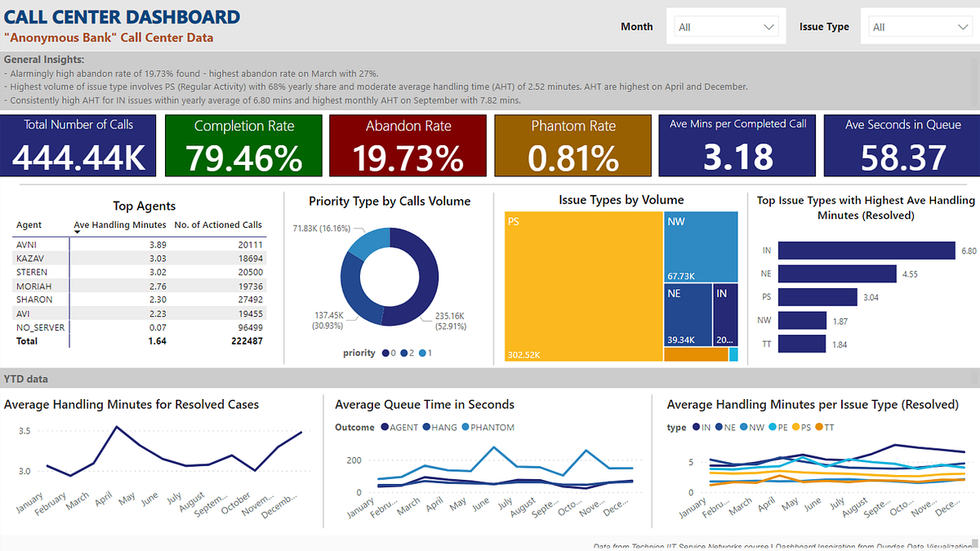Open the Month filter dropdown
The width and height of the screenshot is (980, 551).
click(725, 25)
